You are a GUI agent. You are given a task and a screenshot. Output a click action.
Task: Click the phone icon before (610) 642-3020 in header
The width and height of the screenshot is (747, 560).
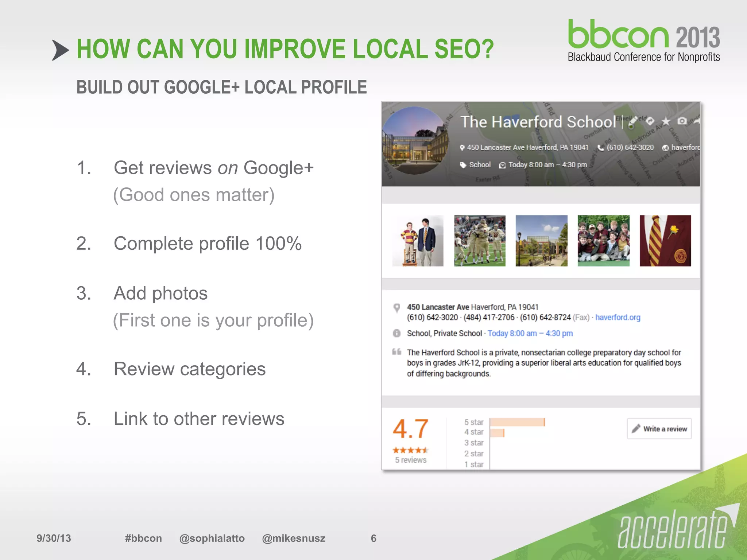click(x=601, y=148)
